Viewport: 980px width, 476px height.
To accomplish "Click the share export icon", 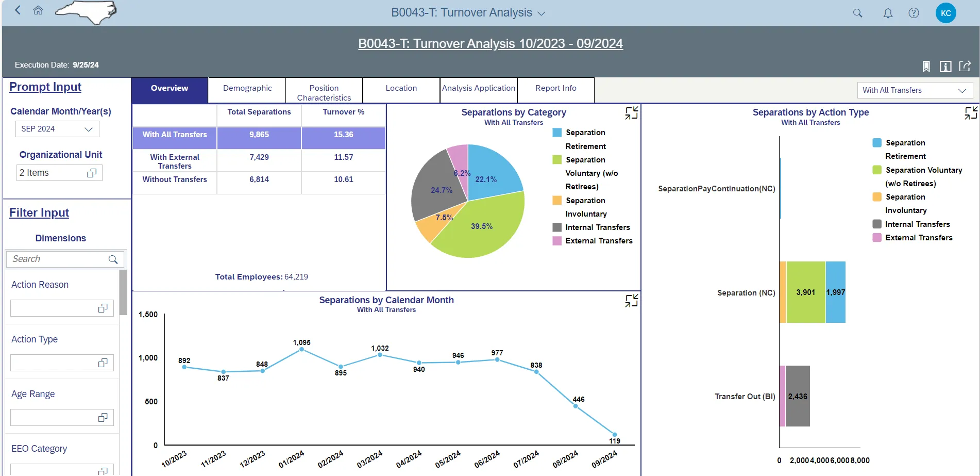I will 965,67.
